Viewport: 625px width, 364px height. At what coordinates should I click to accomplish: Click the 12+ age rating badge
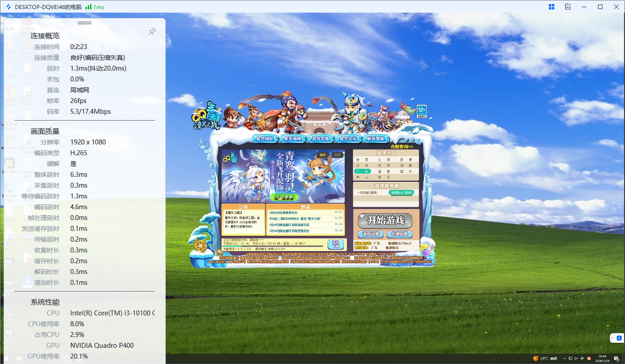(x=421, y=111)
